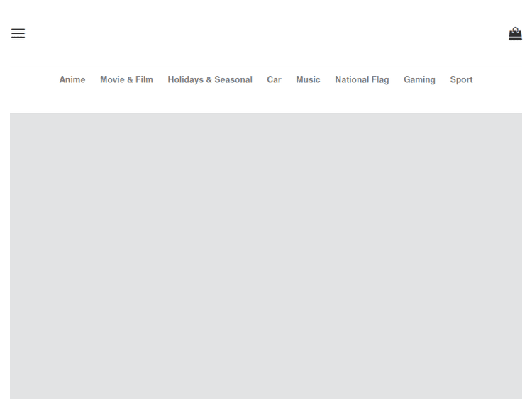
Task: View cart via the bag icon
Action: [x=515, y=33]
